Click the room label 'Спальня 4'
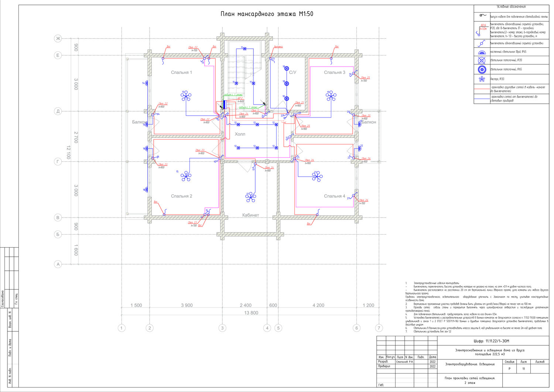This screenshot has height=392, width=554. [335, 196]
